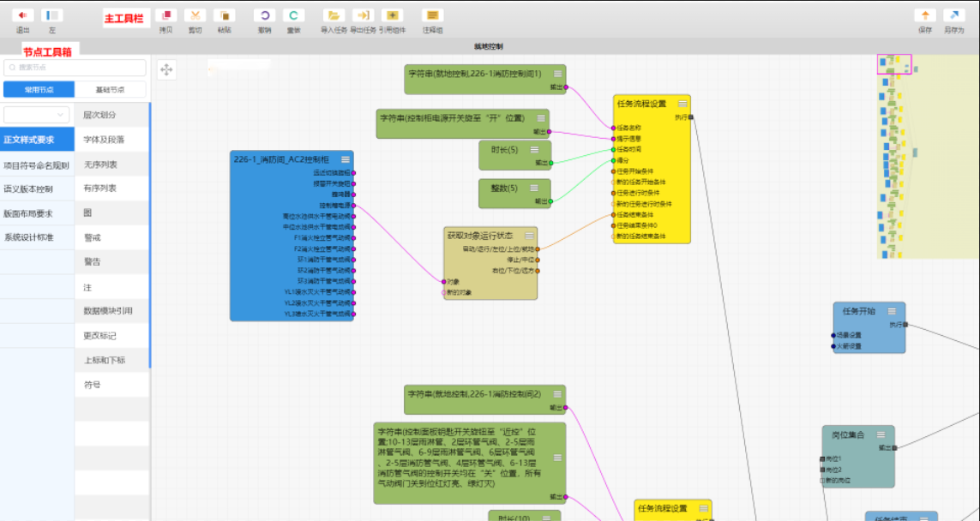The height and width of the screenshot is (521, 980).
Task: Click the 退出 exit icon
Action: coord(22,15)
